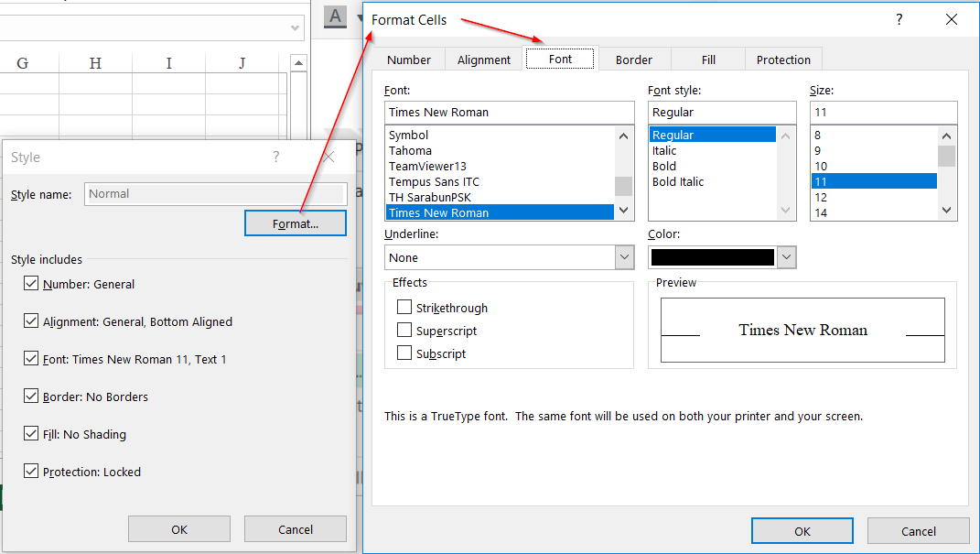This screenshot has width=980, height=554.
Task: Click the Font name input field
Action: point(510,113)
